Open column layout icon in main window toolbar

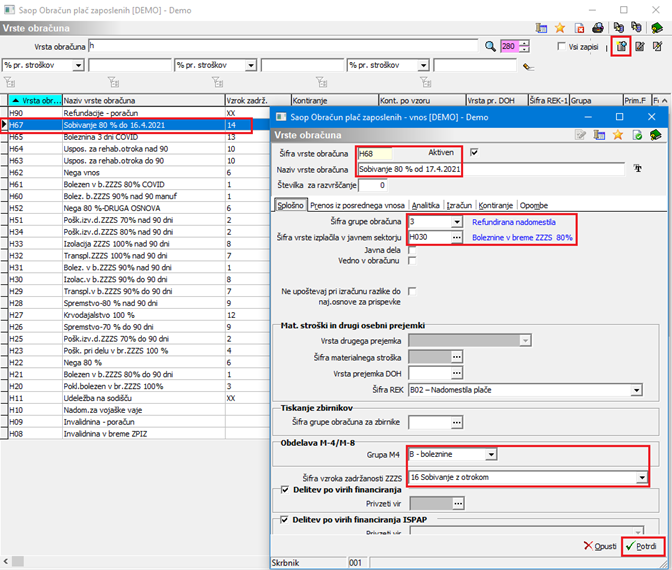pyautogui.click(x=541, y=28)
